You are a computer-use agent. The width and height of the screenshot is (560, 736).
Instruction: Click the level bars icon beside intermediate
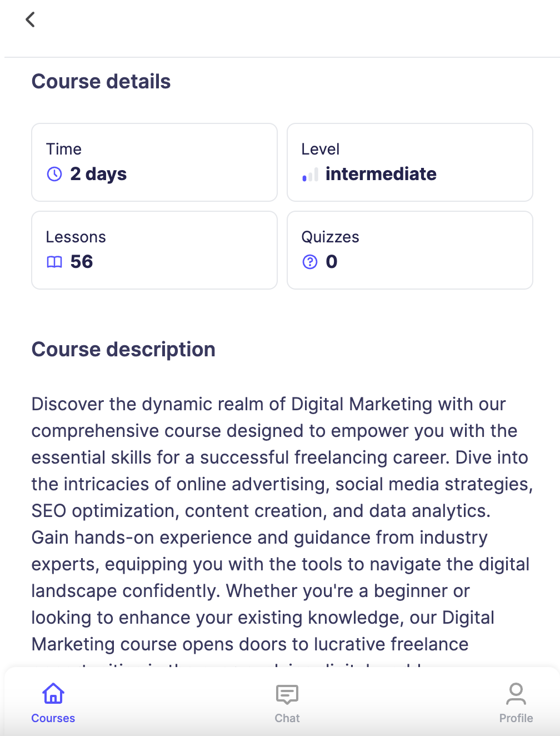pyautogui.click(x=310, y=175)
